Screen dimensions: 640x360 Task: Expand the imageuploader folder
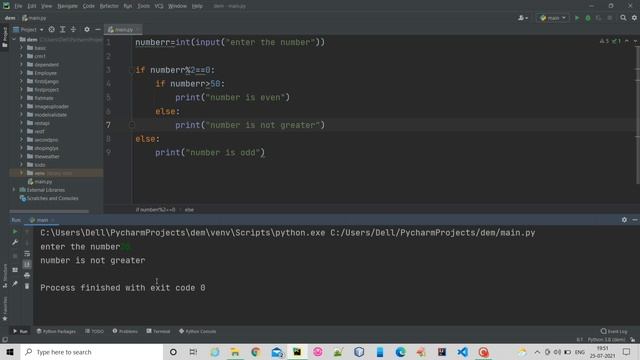click(x=21, y=106)
